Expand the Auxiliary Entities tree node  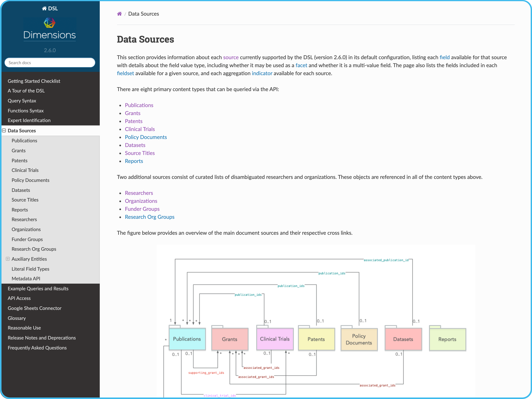pyautogui.click(x=8, y=259)
